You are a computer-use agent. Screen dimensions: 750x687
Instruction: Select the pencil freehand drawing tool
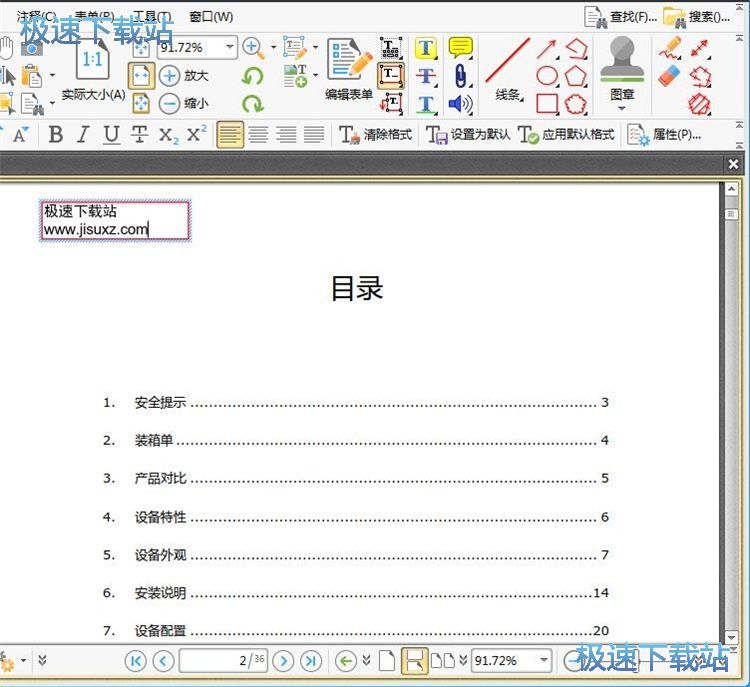670,48
